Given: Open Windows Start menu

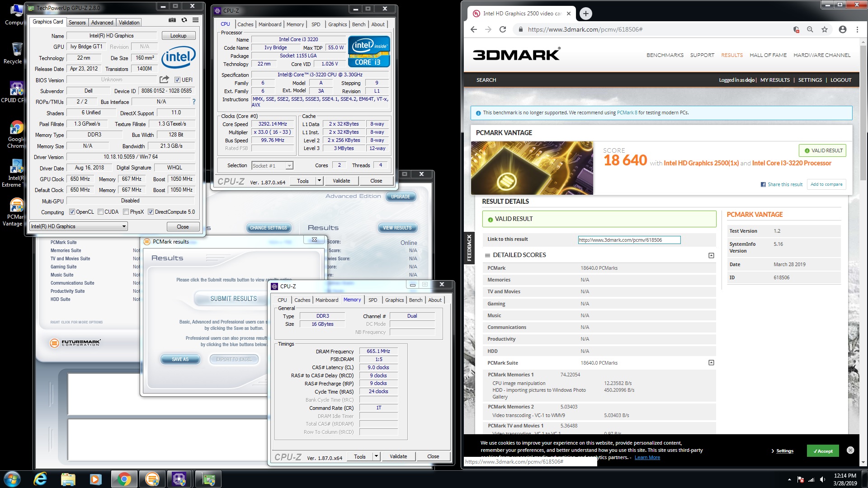Looking at the screenshot, I should tap(12, 479).
